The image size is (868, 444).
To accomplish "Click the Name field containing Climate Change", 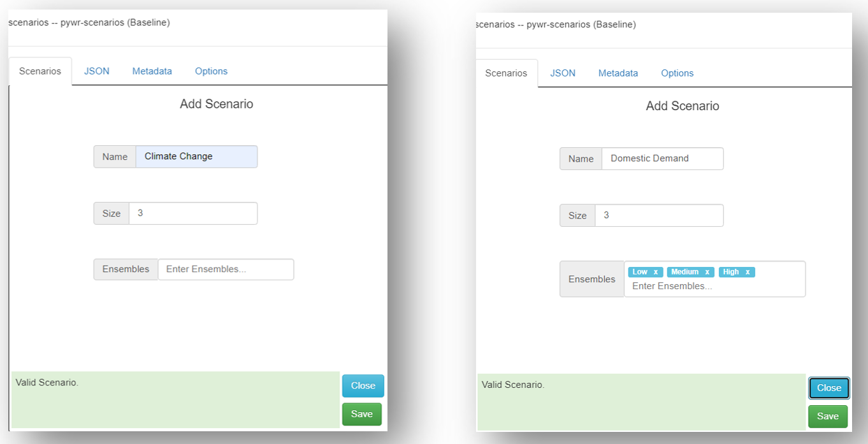I will [x=196, y=157].
